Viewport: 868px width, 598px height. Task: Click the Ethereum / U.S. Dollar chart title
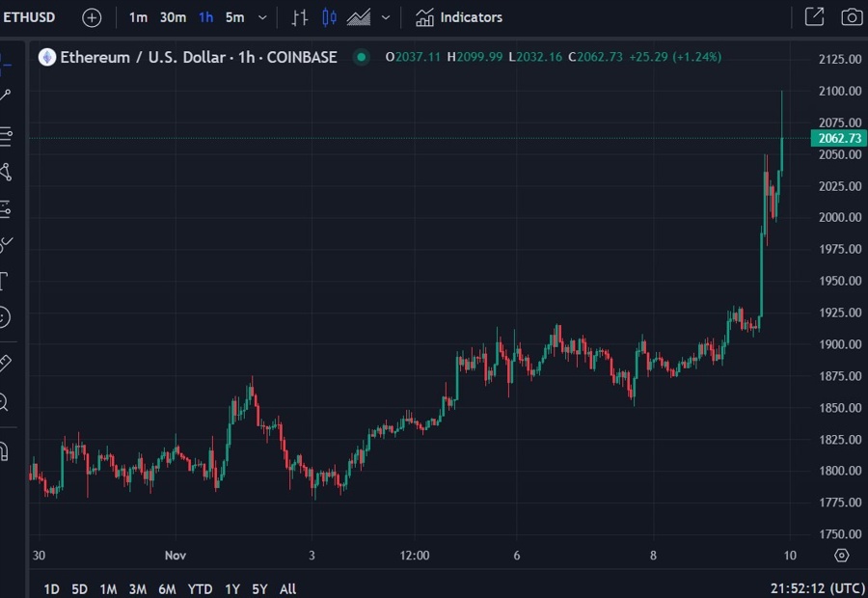click(199, 57)
